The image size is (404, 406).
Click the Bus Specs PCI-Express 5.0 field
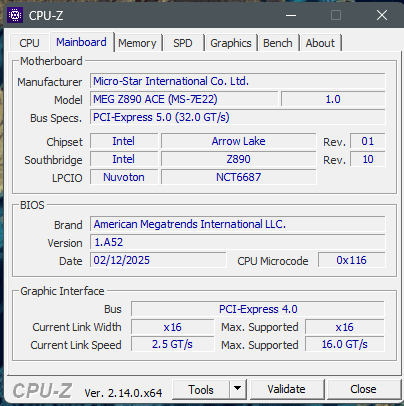pyautogui.click(x=238, y=117)
